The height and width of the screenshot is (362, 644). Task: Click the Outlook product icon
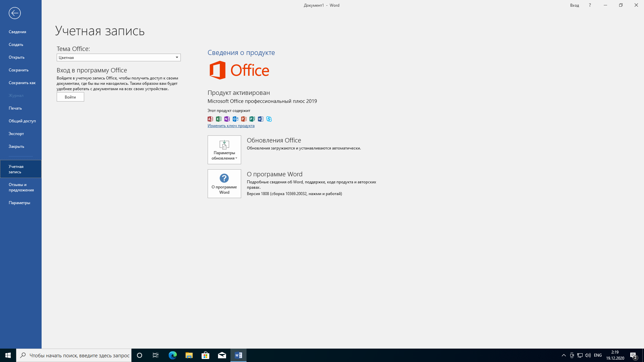[x=235, y=119]
